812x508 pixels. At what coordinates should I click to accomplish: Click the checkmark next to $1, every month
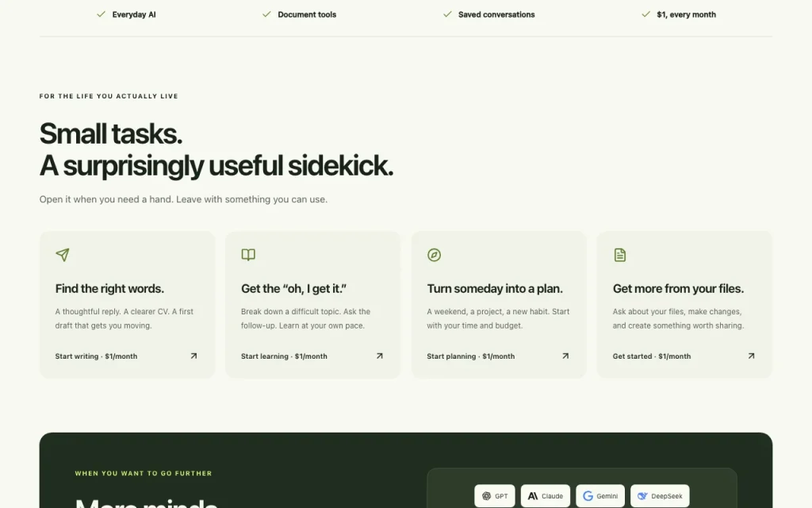(x=645, y=14)
